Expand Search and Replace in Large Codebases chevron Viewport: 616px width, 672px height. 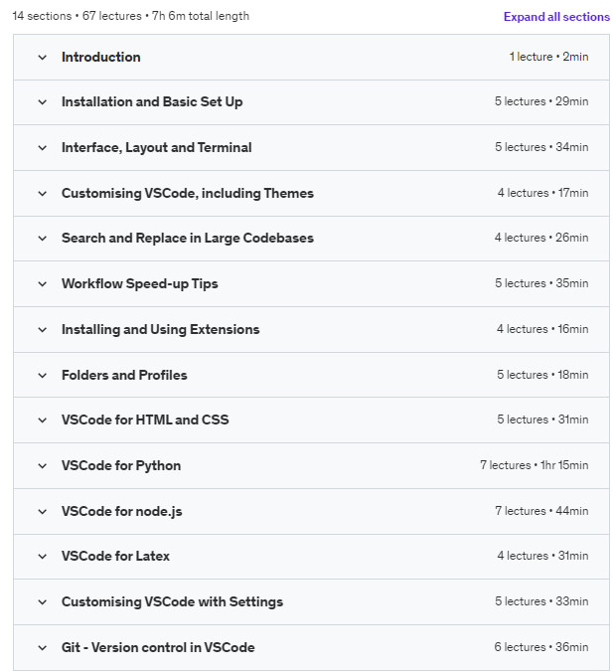[42, 239]
